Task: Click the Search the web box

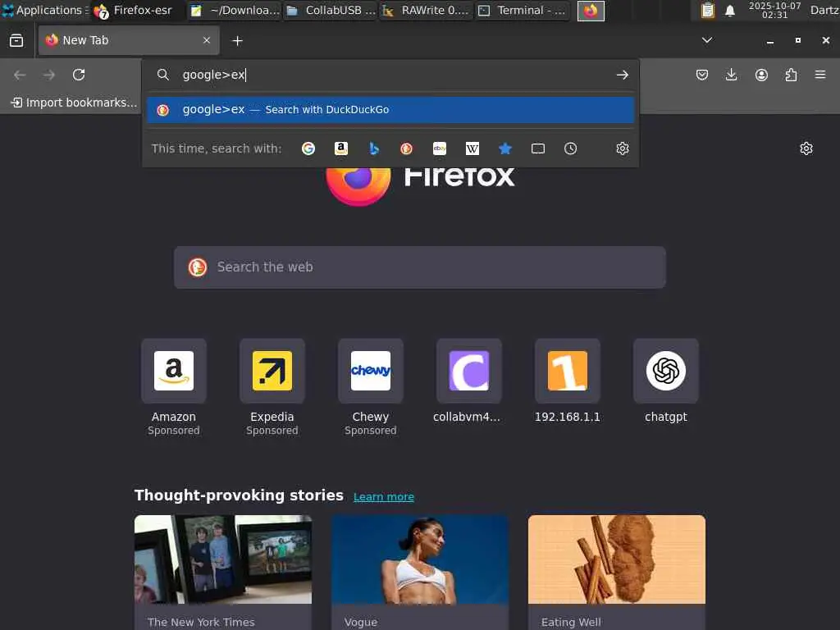Action: click(420, 267)
